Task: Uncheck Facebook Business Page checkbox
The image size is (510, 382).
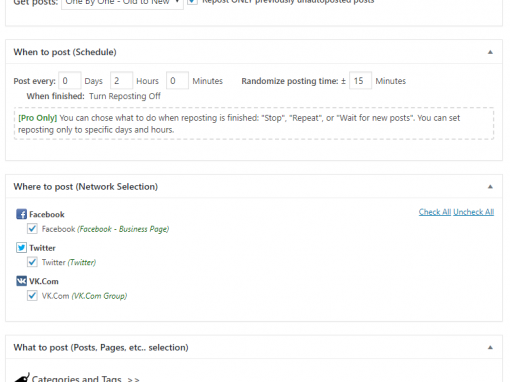Action: click(x=32, y=229)
